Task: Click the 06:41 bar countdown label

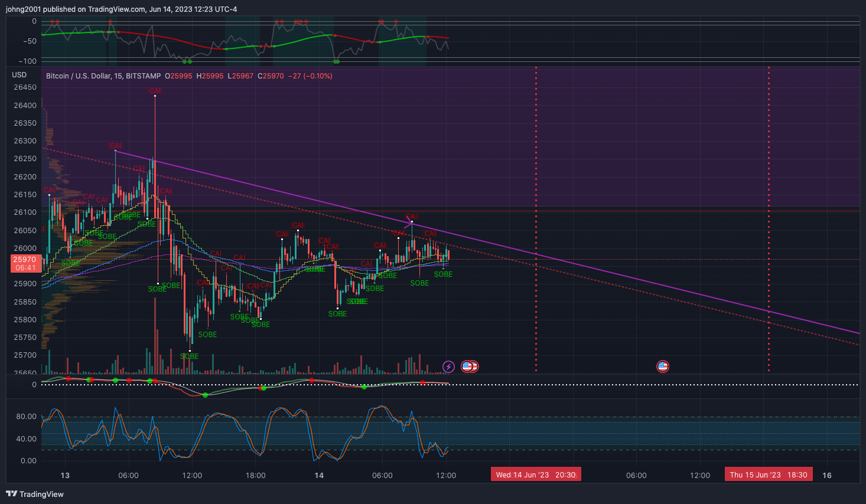Action: click(x=25, y=268)
